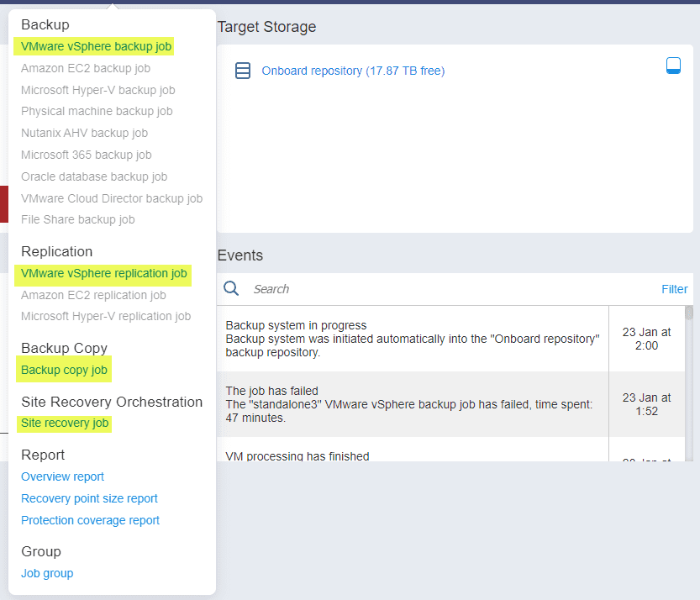Viewport: 700px width, 600px height.
Task: Choose Amazon EC2 backup job
Action: (x=86, y=68)
